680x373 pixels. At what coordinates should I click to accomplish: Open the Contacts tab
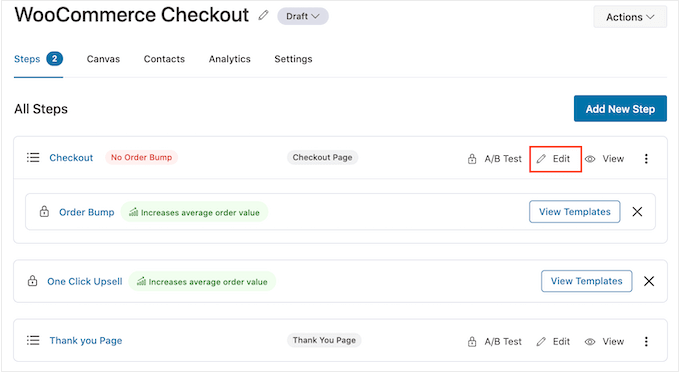(x=164, y=59)
